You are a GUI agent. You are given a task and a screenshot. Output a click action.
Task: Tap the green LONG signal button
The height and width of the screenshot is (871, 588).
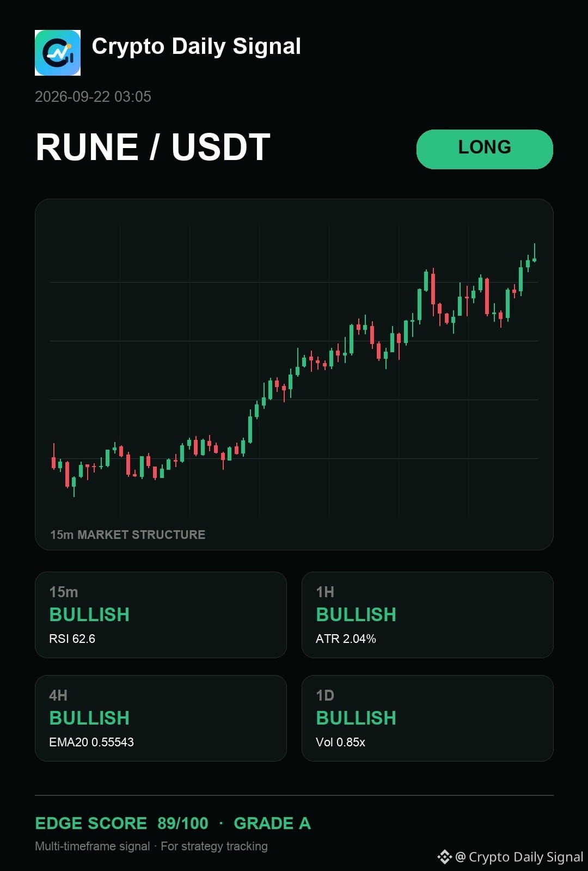point(485,149)
